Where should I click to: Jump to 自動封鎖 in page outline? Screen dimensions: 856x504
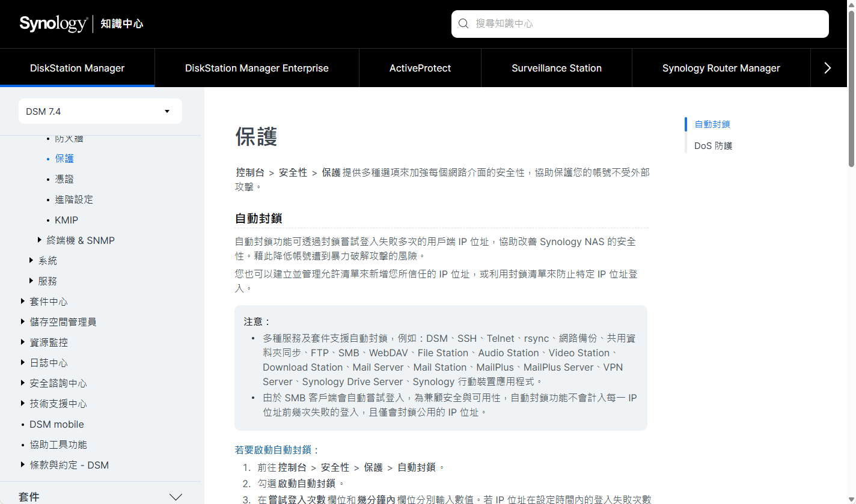[x=712, y=124]
